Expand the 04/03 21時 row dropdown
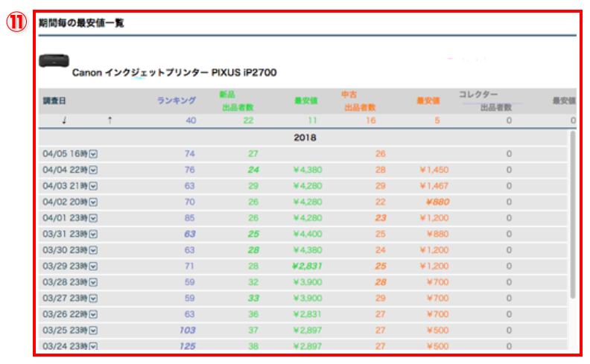The height and width of the screenshot is (364, 590). 93,186
